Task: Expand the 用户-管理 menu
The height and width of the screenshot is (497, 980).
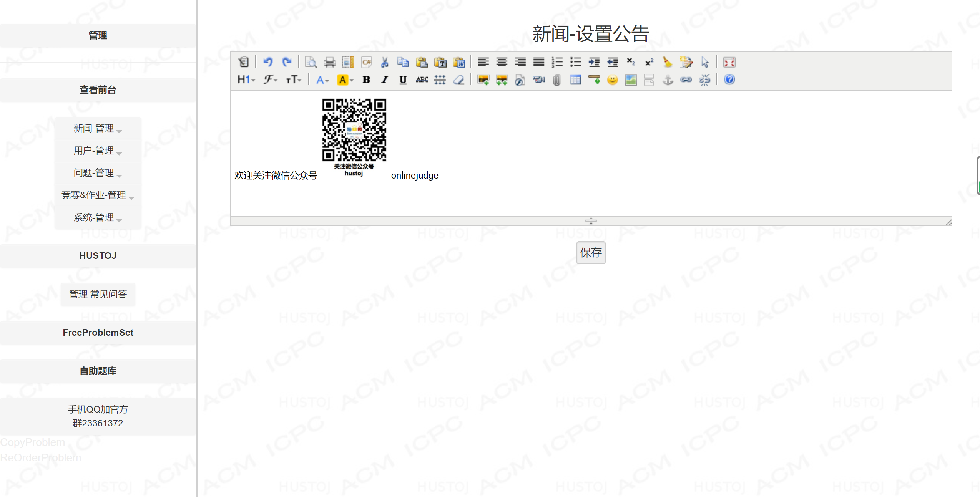Action: click(x=98, y=151)
